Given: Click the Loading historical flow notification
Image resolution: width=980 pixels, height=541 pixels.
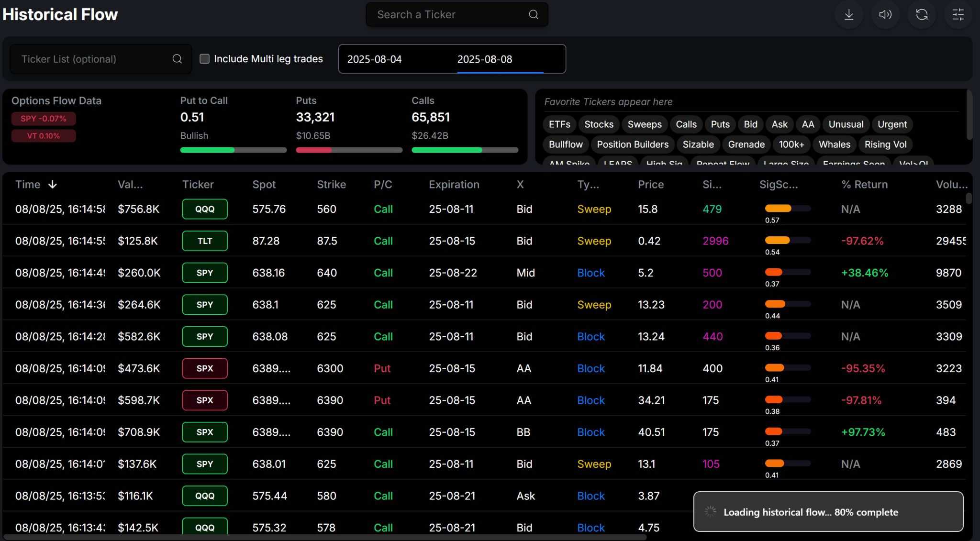Looking at the screenshot, I should (x=828, y=512).
